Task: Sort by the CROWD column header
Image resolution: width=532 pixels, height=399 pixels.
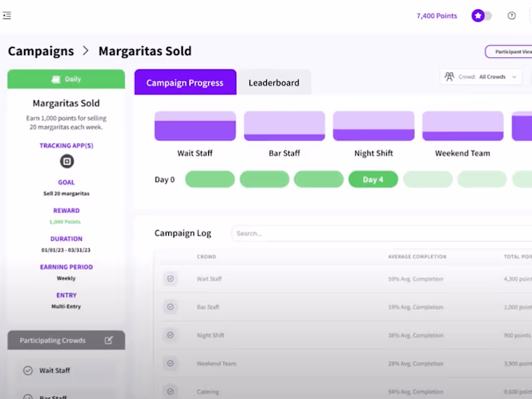Action: tap(206, 257)
